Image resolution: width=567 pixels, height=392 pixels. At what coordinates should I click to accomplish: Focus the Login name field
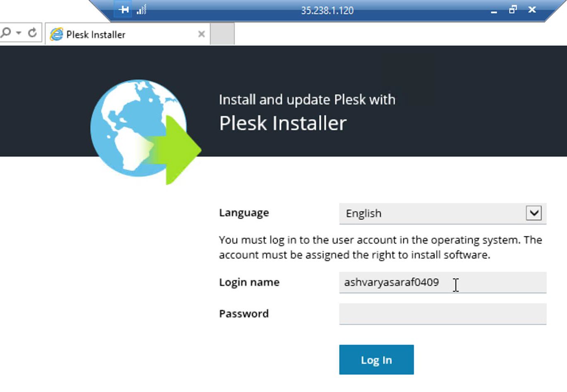pos(442,283)
